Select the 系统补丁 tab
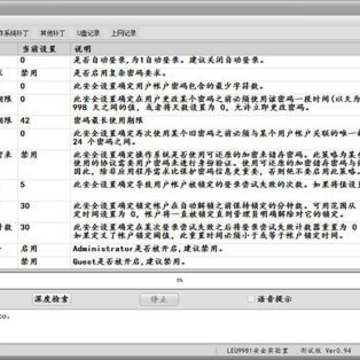This screenshot has width=360, height=360. point(15,33)
